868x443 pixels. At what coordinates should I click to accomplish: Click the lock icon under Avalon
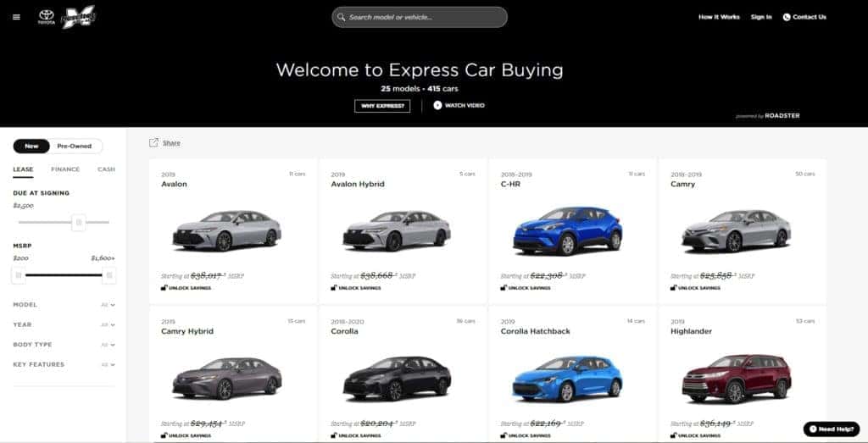[x=164, y=288]
